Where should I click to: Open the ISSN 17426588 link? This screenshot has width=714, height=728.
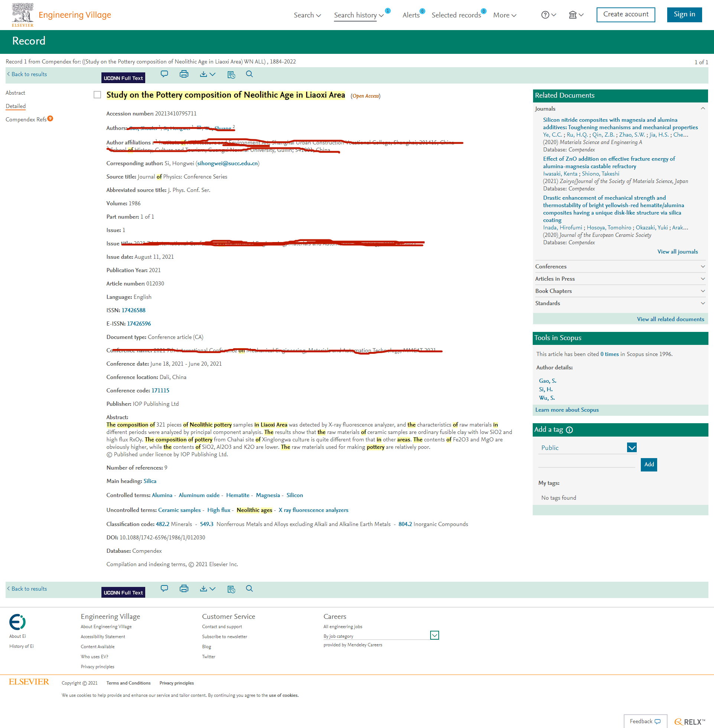(133, 310)
